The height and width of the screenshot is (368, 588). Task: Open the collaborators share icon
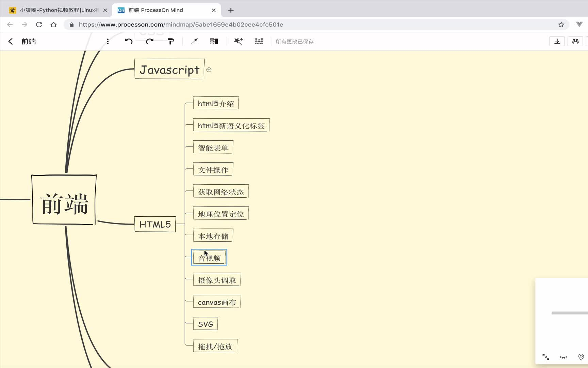[575, 42]
